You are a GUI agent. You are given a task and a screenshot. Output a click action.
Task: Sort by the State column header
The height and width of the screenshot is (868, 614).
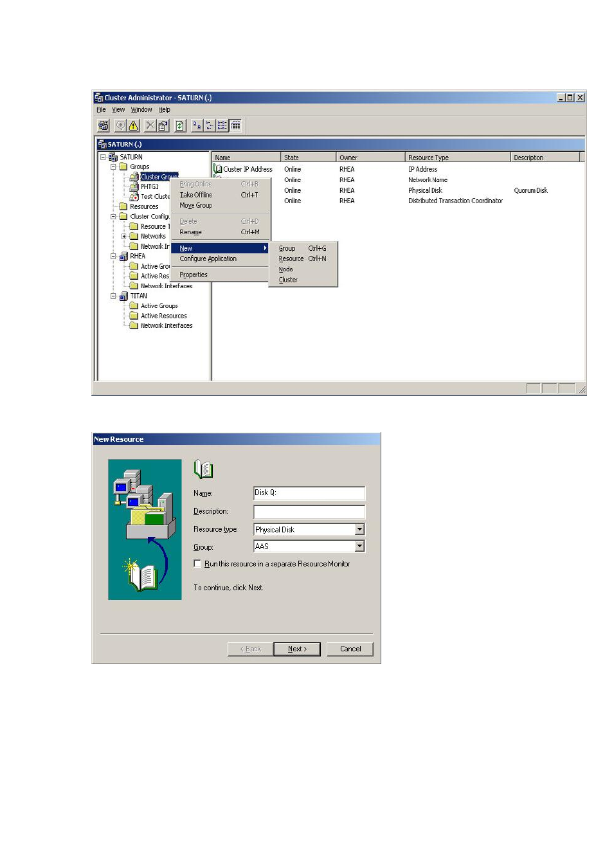pos(309,158)
